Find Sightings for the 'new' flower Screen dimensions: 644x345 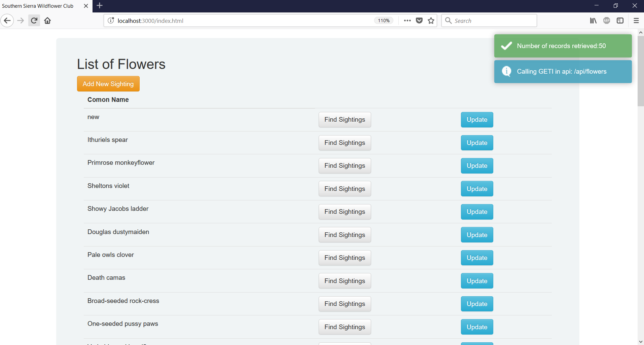coord(345,120)
